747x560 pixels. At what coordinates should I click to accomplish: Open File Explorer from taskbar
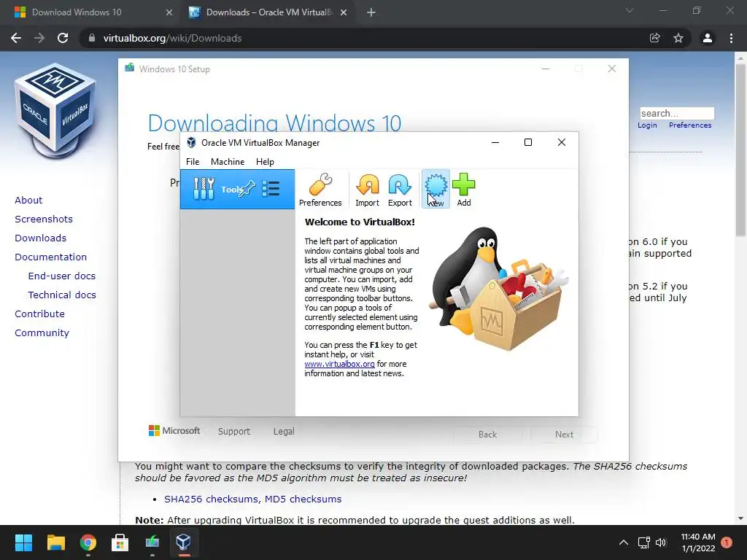[55, 542]
